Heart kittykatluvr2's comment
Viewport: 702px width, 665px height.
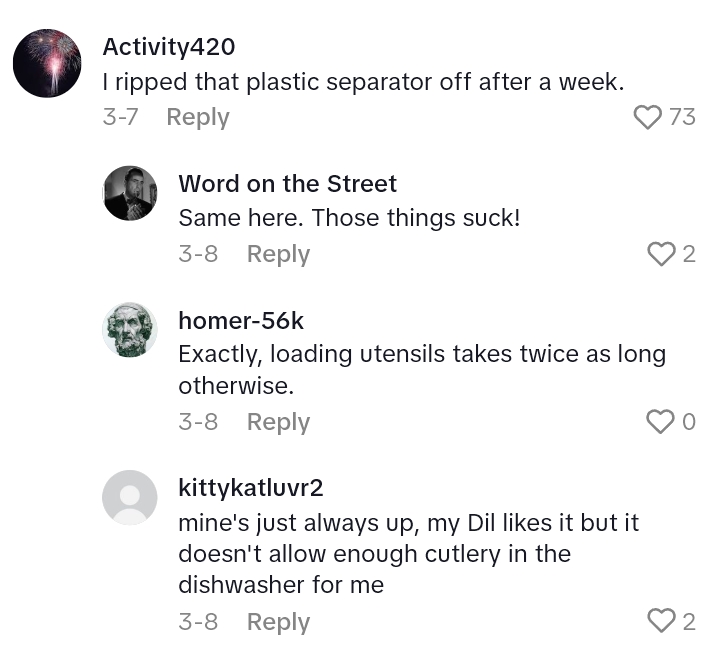click(661, 622)
